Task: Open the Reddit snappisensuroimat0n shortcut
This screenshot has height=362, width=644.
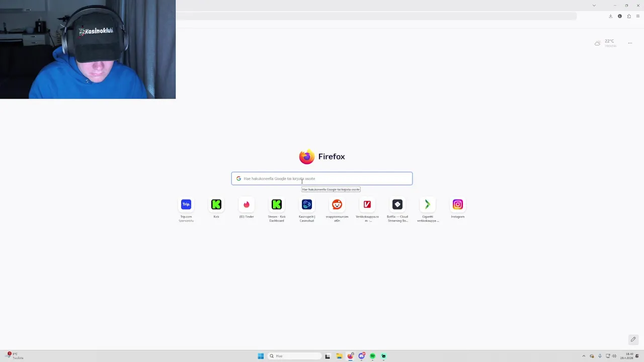Action: coord(337,205)
